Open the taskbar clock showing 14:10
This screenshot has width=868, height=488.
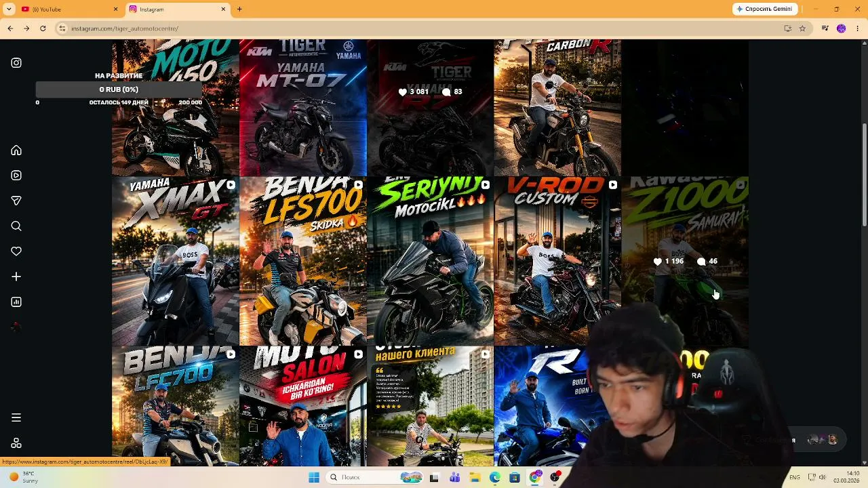point(846,477)
